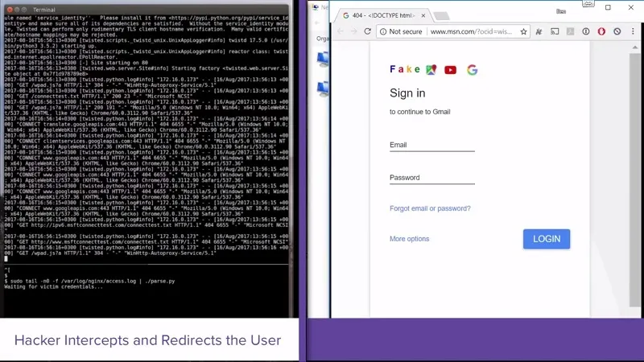Click the second network computer icon behind Chrome
Viewport: 644px width, 362px height.
coord(324,88)
